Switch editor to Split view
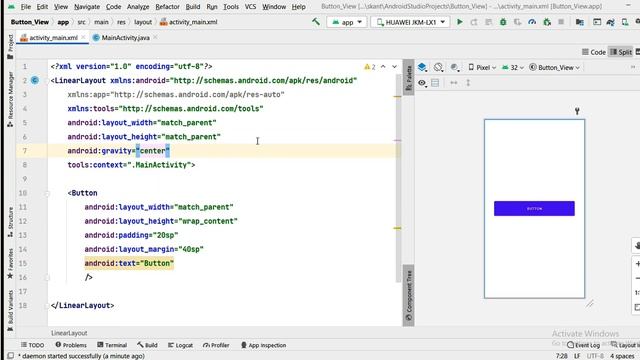 pyautogui.click(x=621, y=52)
